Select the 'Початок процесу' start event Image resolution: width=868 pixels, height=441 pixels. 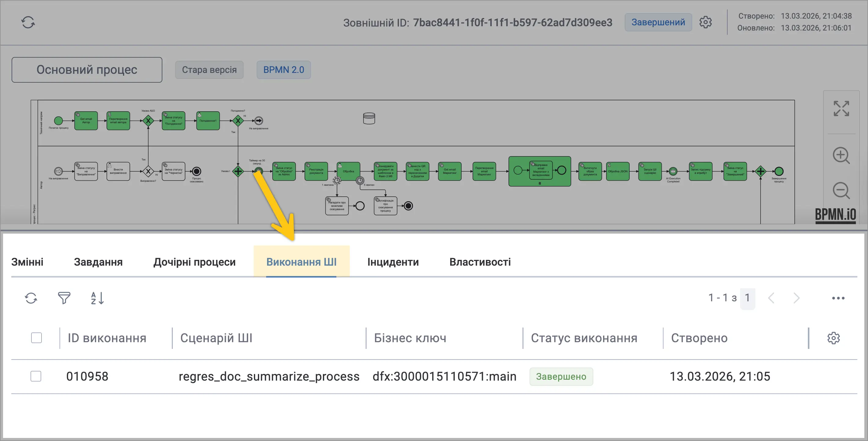tap(58, 120)
